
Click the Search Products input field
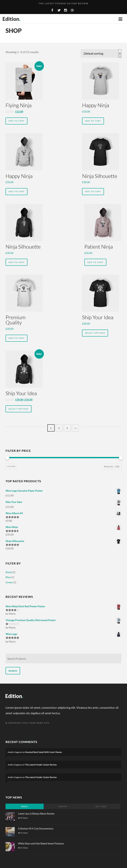[63, 659]
